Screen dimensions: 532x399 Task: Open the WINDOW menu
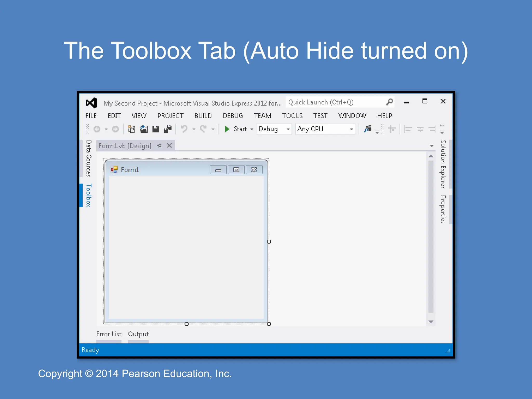tap(352, 116)
